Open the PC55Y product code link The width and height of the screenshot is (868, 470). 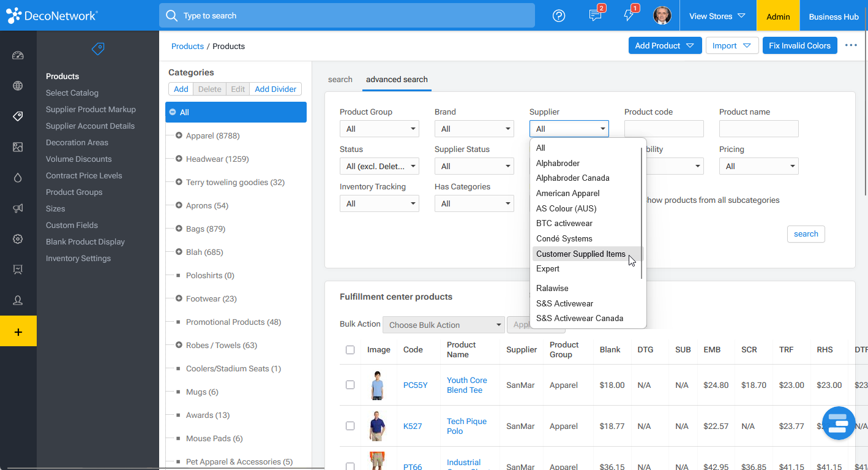tap(415, 385)
